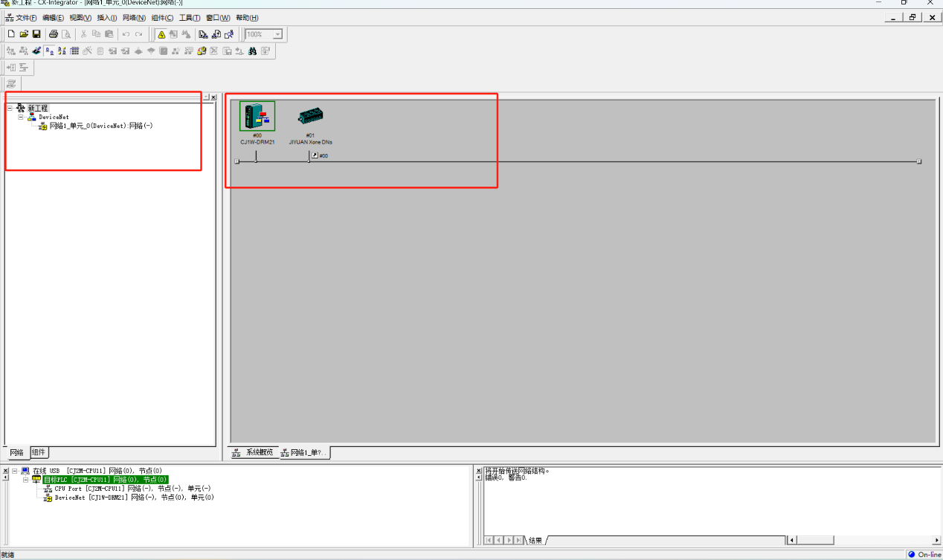Collapse the 新工程 tree node
The width and height of the screenshot is (943, 560).
[x=10, y=108]
